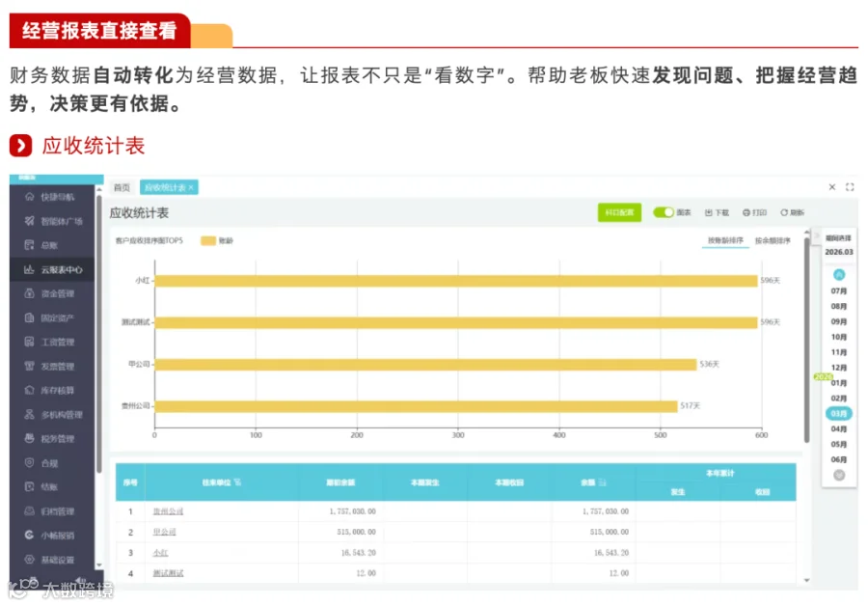This screenshot has width=868, height=606.
Task: Open the 基础设置 gear sidebar icon
Action: pyautogui.click(x=29, y=559)
